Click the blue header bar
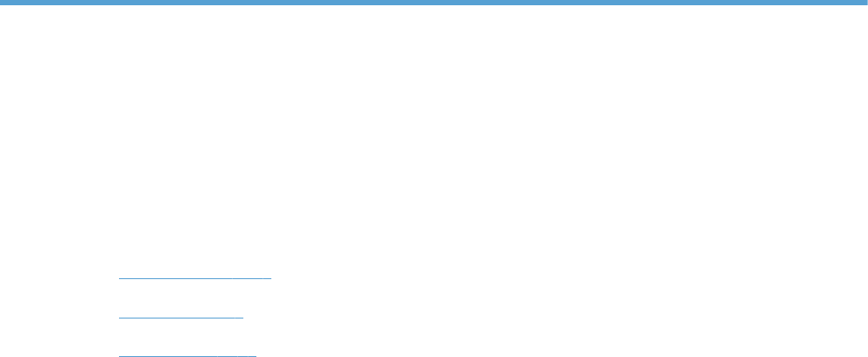The width and height of the screenshot is (868, 357). pos(434,3)
